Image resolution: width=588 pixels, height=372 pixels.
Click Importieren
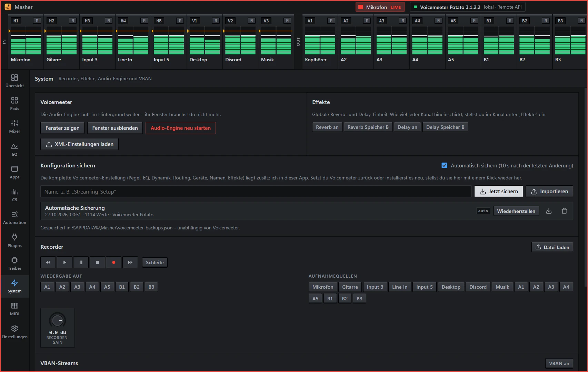pos(549,192)
